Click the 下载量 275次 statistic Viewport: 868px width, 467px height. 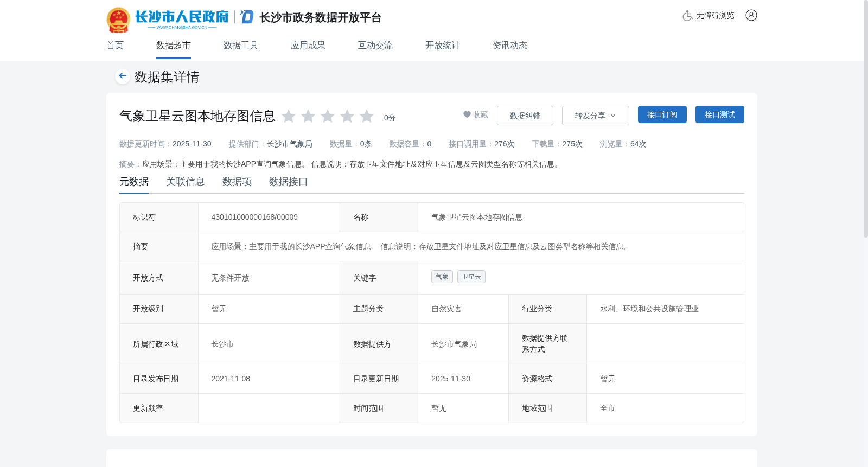557,144
